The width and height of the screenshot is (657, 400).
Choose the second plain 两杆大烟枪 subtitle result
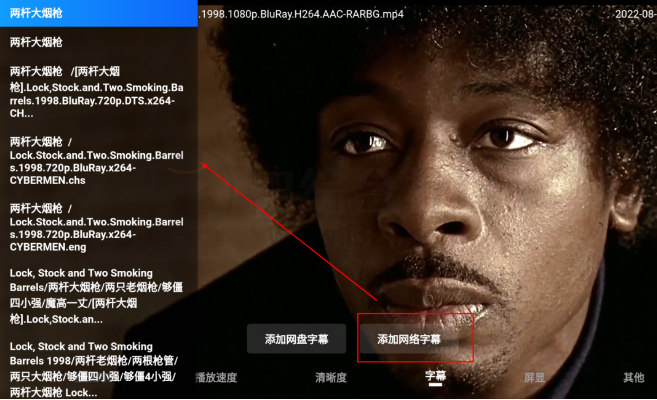pyautogui.click(x=98, y=42)
